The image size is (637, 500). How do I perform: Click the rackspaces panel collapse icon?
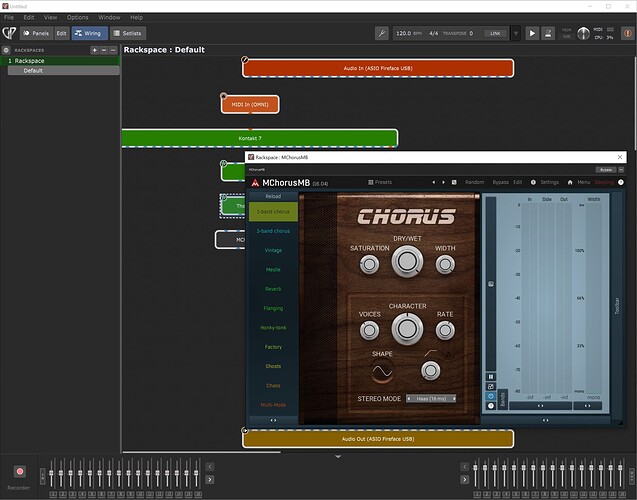point(6,50)
